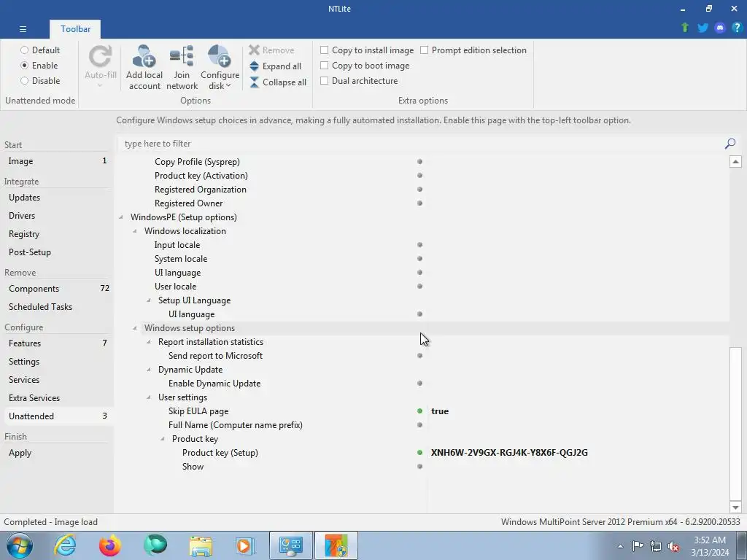Open the Twitter link icon
Screen dimensions: 747x560
[703, 28]
